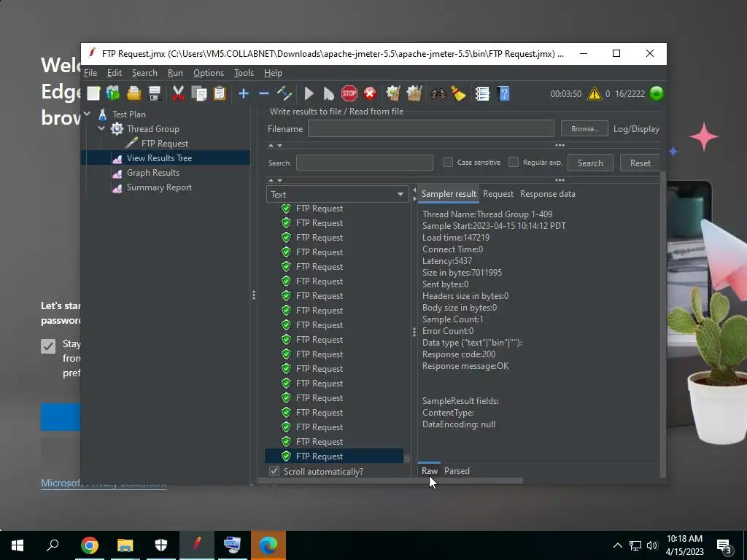Image resolution: width=747 pixels, height=560 pixels.
Task: Open the Text renderer dropdown
Action: coord(337,194)
